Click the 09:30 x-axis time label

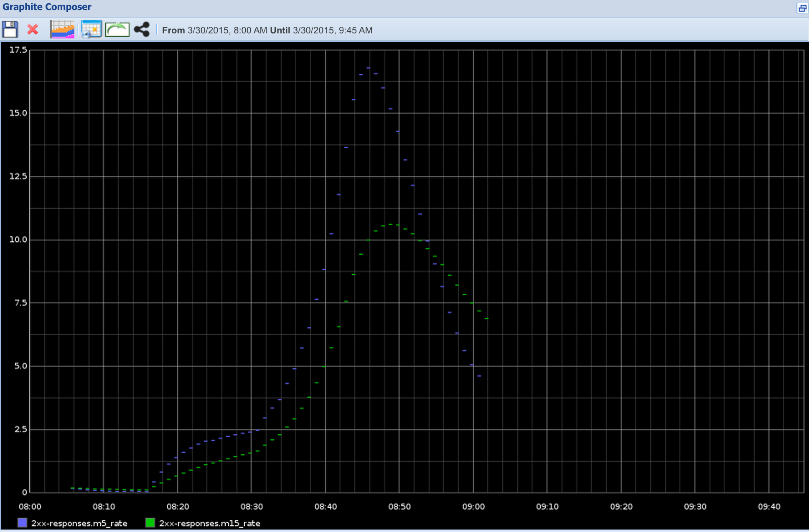click(695, 507)
